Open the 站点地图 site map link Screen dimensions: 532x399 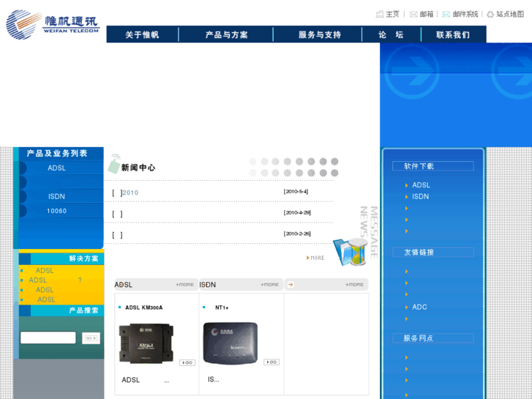pos(510,14)
